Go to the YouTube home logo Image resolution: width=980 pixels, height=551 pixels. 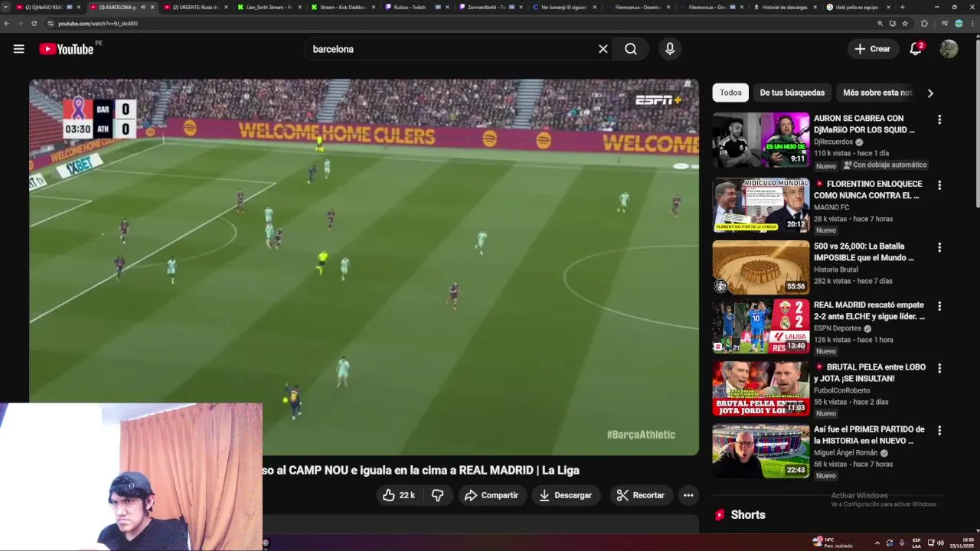(67, 49)
